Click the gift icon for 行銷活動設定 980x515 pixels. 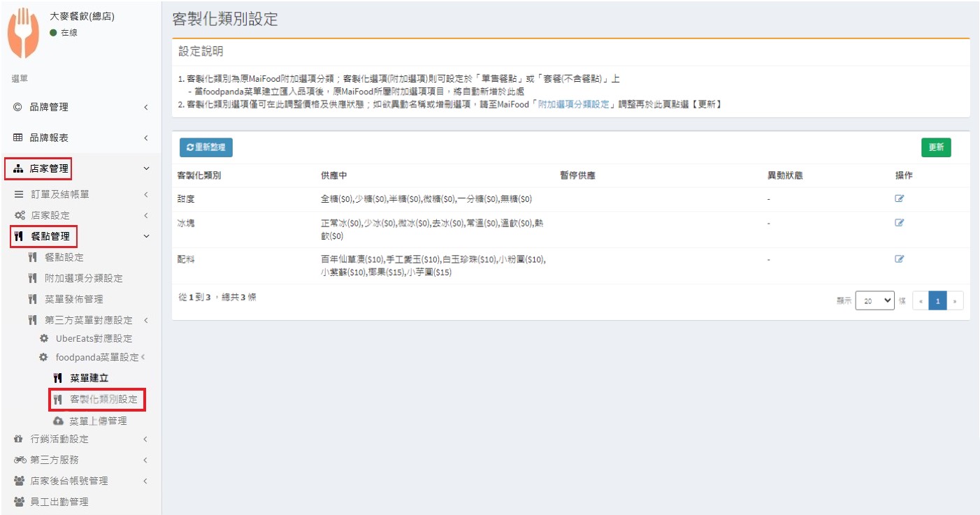[x=19, y=440]
